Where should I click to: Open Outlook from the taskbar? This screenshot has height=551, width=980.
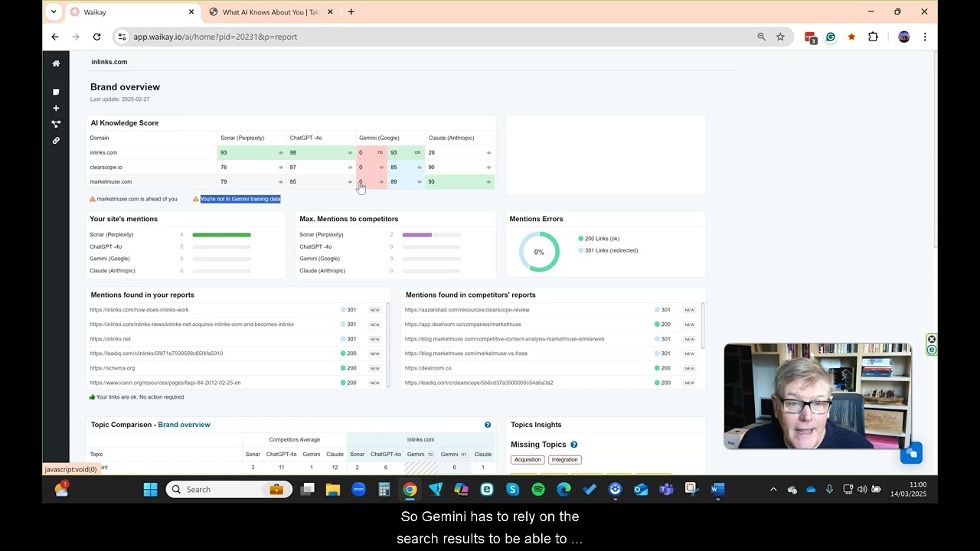click(x=641, y=490)
